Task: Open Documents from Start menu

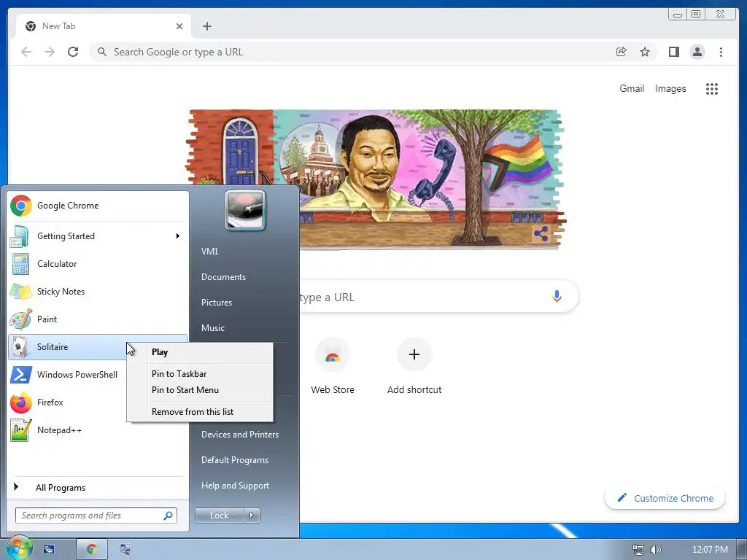Action: [x=223, y=277]
